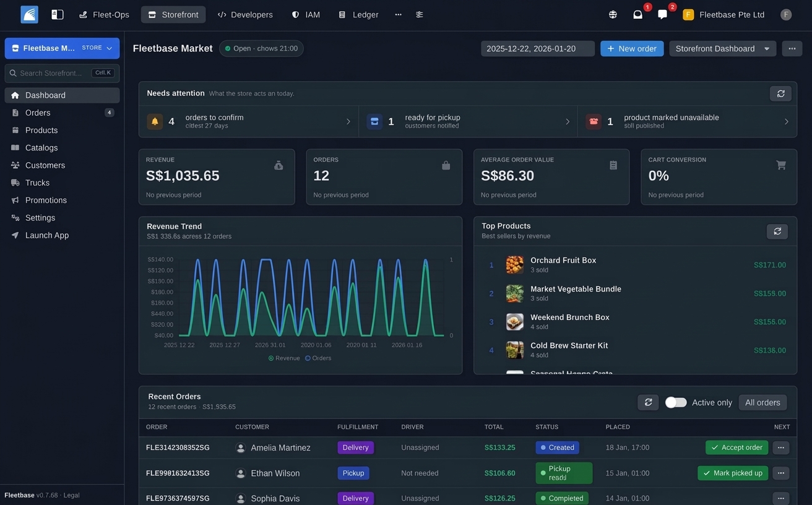This screenshot has height=505, width=812.
Task: Open the Legal link in footer
Action: (72, 495)
